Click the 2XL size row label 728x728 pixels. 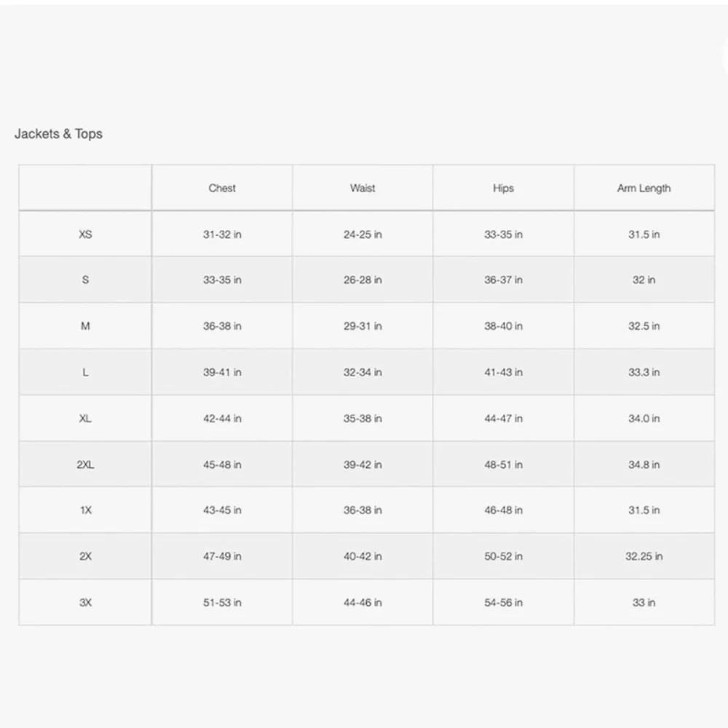point(85,464)
